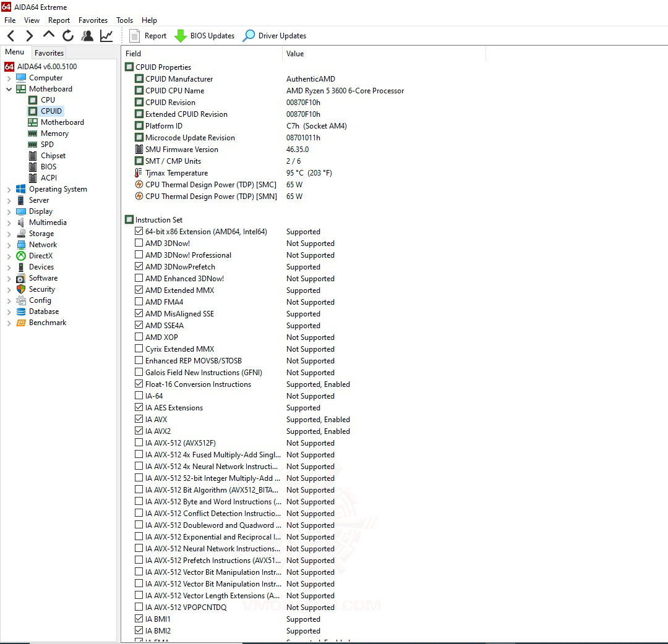Expand the Server tree node
The image size is (668, 644).
[x=9, y=200]
